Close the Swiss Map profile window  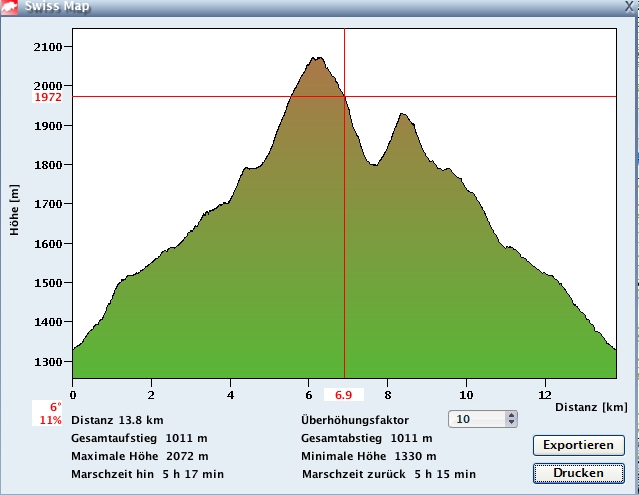627,7
